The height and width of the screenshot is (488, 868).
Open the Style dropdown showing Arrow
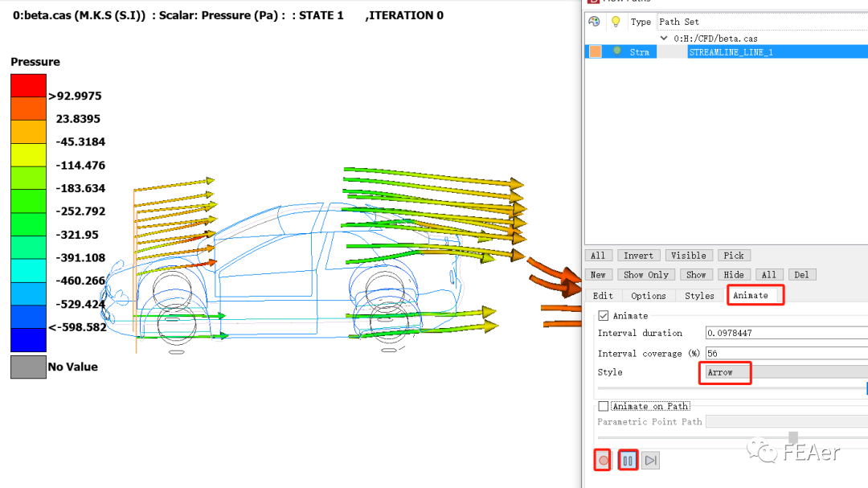pyautogui.click(x=784, y=372)
